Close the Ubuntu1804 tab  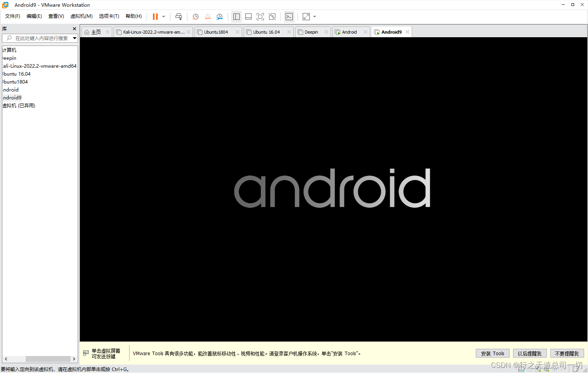(x=238, y=32)
